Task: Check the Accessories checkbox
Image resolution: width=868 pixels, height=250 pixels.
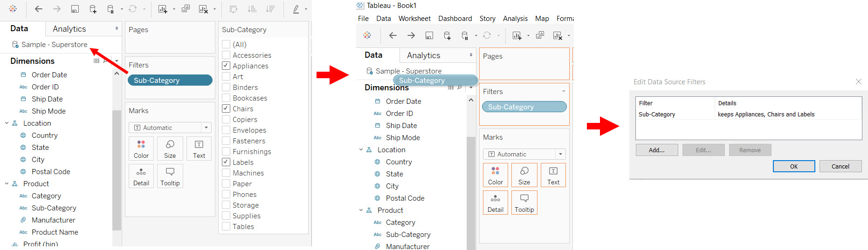Action: pyautogui.click(x=226, y=55)
